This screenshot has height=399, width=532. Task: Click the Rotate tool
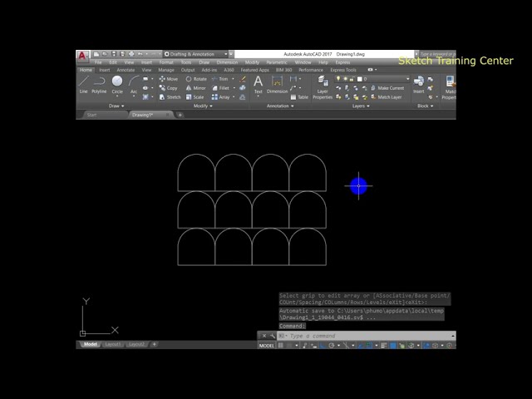196,79
